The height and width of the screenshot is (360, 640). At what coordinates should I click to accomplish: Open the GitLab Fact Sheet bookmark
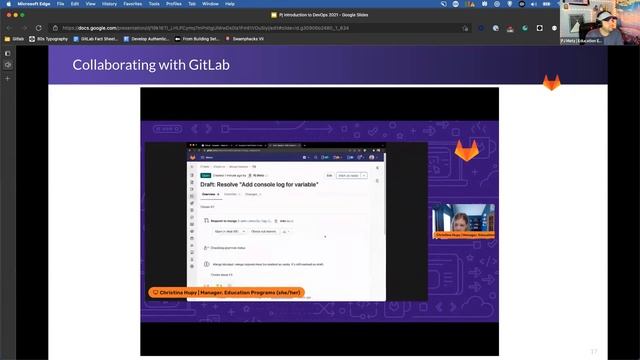pyautogui.click(x=96, y=39)
